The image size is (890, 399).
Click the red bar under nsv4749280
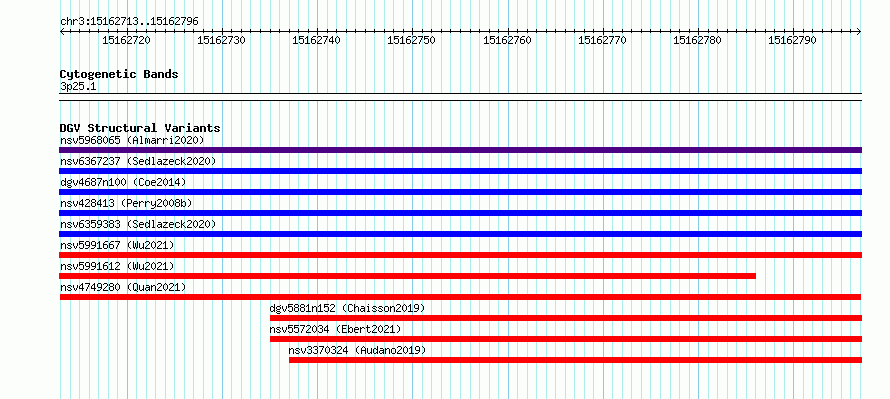click(460, 297)
